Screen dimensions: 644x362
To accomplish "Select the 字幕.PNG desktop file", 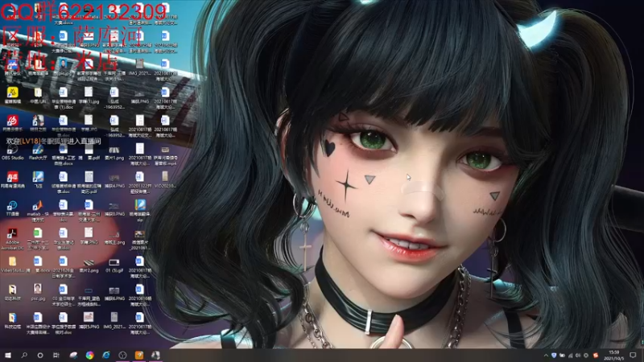I will pos(89,237).
